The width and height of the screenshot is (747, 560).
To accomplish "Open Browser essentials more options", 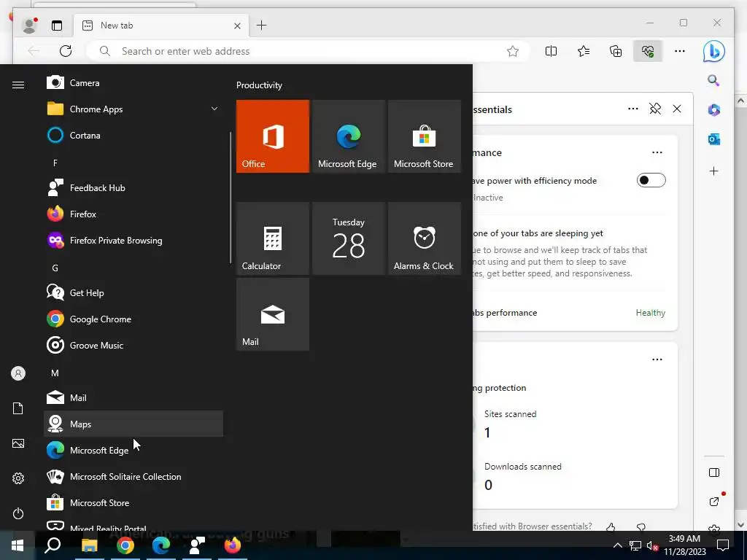I will pos(632,109).
